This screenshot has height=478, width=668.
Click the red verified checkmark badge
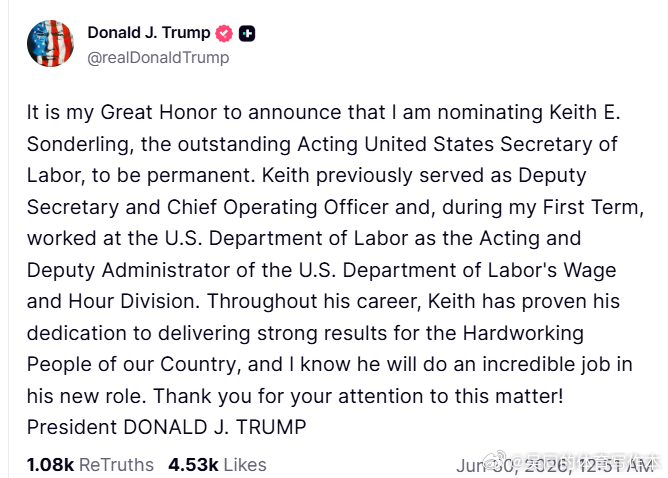pyautogui.click(x=224, y=33)
